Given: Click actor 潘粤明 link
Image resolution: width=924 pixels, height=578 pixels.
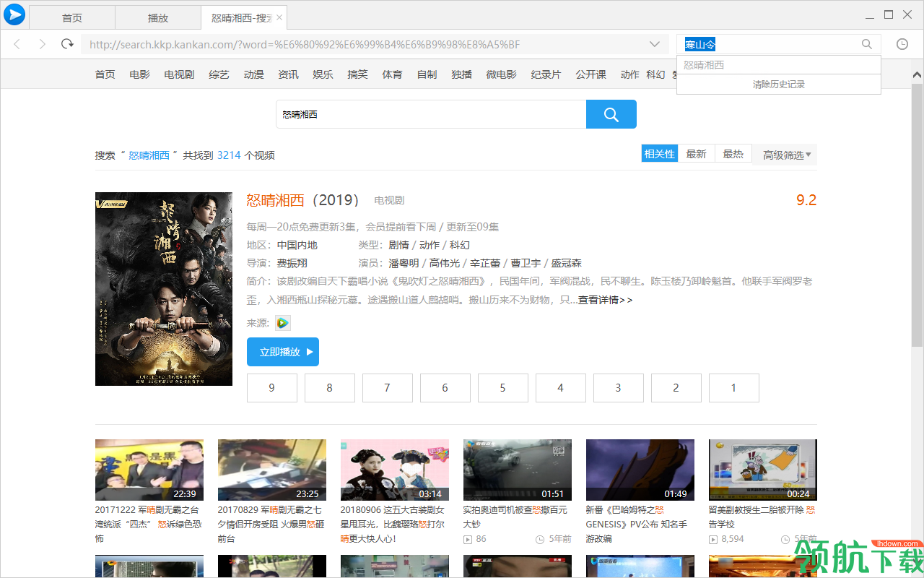Looking at the screenshot, I should [x=404, y=263].
